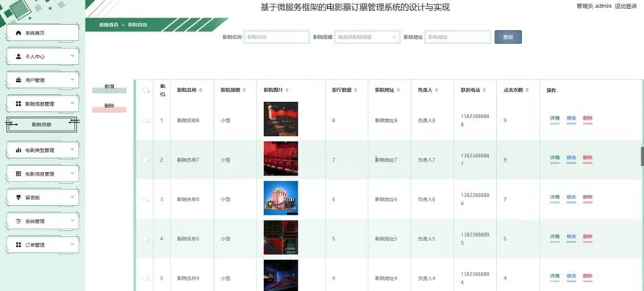Viewport: 644px width, 291px height.
Task: Sort by 影院名称 column arrows
Action: point(201,90)
